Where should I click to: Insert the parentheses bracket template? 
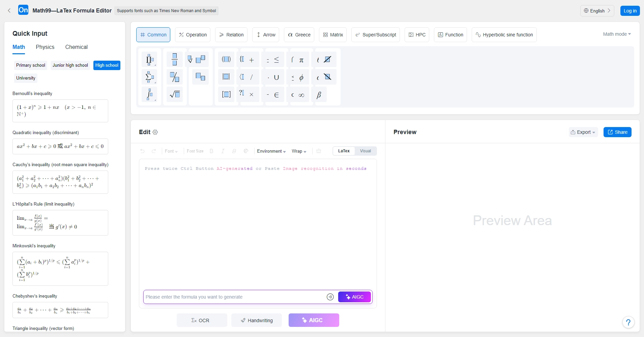click(226, 60)
